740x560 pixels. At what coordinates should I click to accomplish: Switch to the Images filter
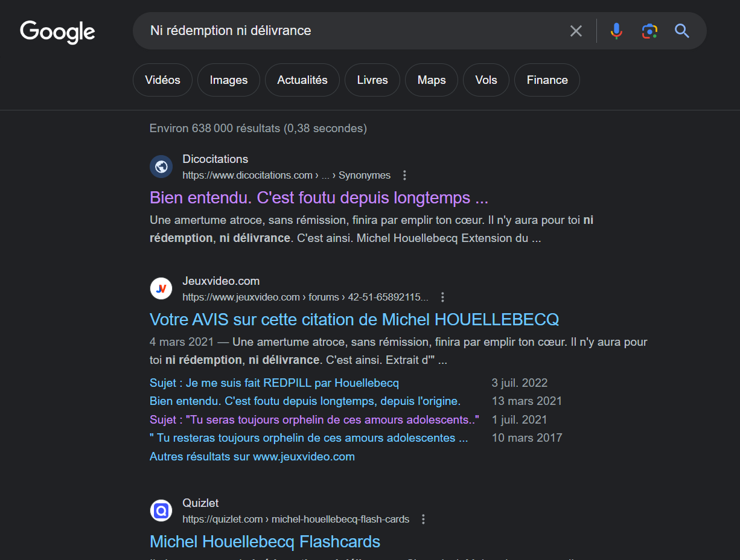229,80
